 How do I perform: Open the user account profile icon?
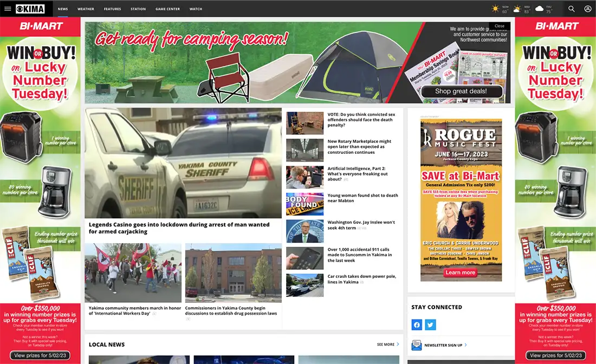(x=588, y=9)
